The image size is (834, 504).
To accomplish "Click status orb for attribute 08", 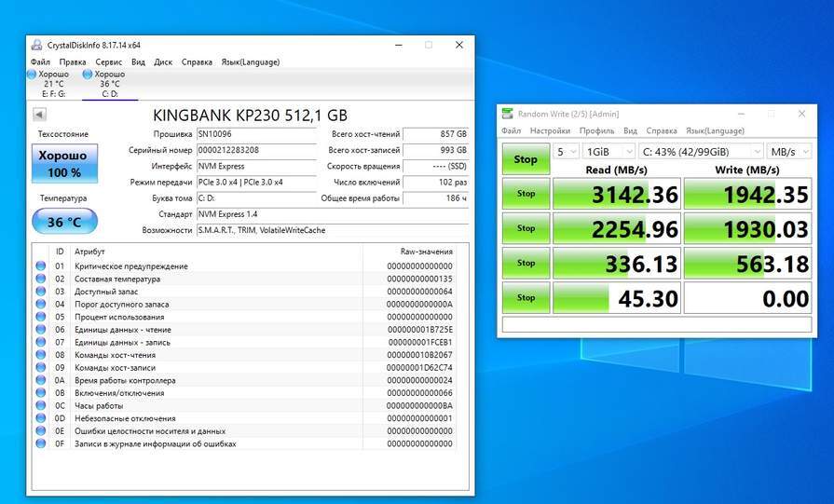I will [x=40, y=355].
